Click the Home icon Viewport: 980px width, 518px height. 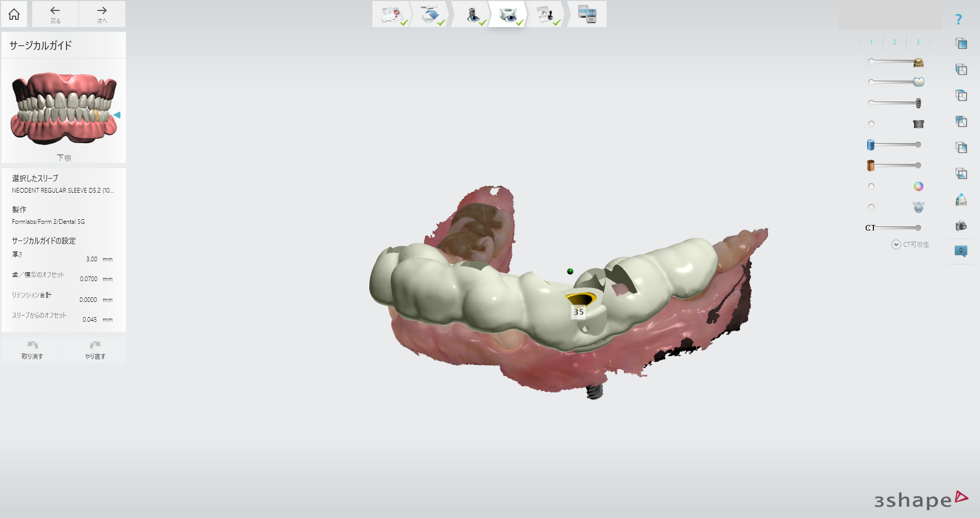[14, 14]
